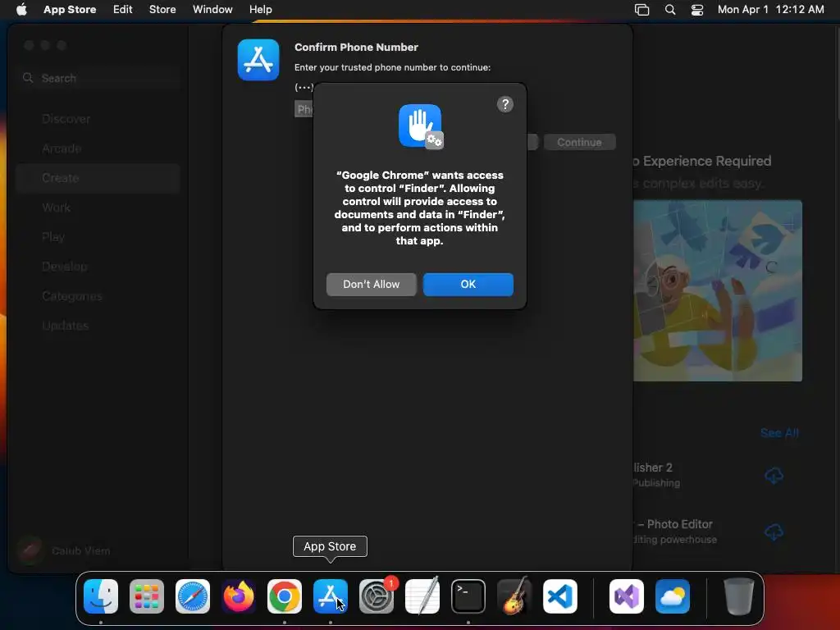Download the Photo Editor app cloud icon
The height and width of the screenshot is (630, 840).
point(774,532)
